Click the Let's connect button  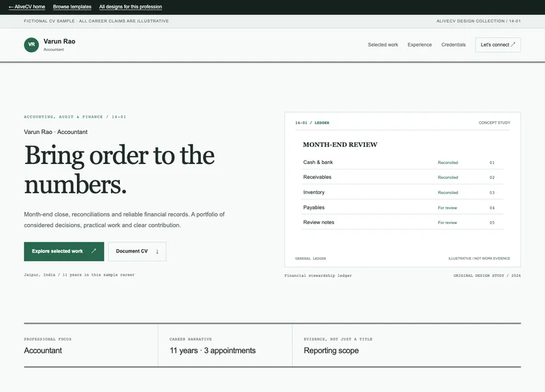(x=498, y=45)
